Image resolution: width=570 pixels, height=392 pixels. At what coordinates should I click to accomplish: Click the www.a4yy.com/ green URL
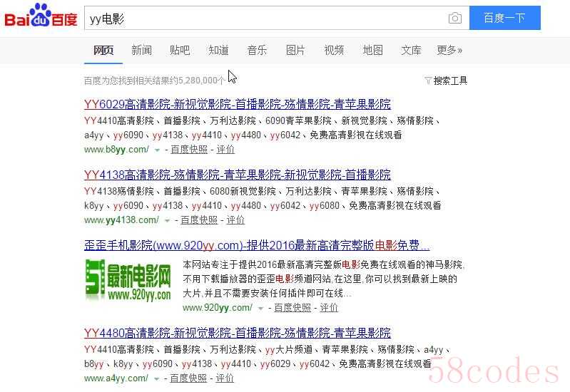pyautogui.click(x=116, y=378)
